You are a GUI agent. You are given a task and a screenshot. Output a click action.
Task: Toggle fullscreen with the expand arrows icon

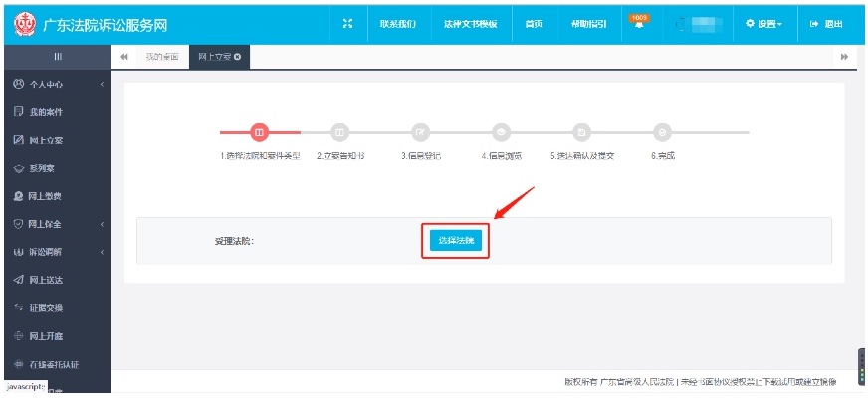click(x=347, y=23)
